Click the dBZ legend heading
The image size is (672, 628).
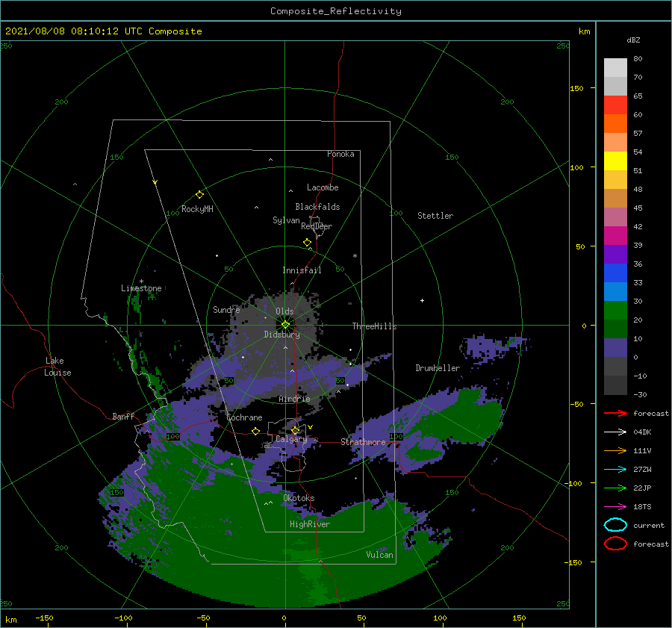click(x=633, y=40)
